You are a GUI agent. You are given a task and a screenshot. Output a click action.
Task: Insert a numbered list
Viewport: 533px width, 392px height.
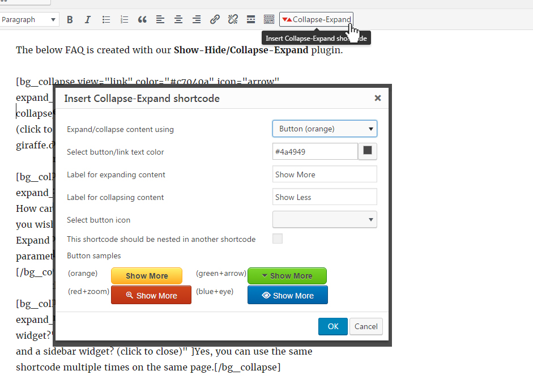click(124, 19)
